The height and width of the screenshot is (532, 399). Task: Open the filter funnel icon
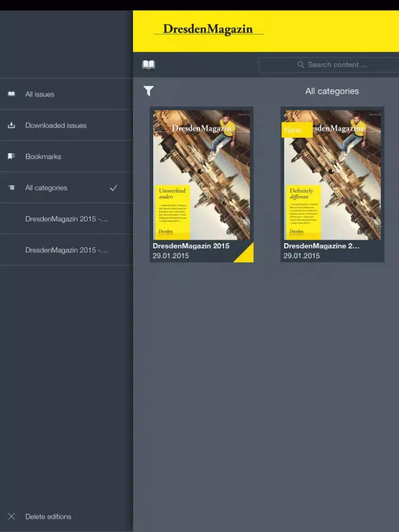(x=148, y=91)
